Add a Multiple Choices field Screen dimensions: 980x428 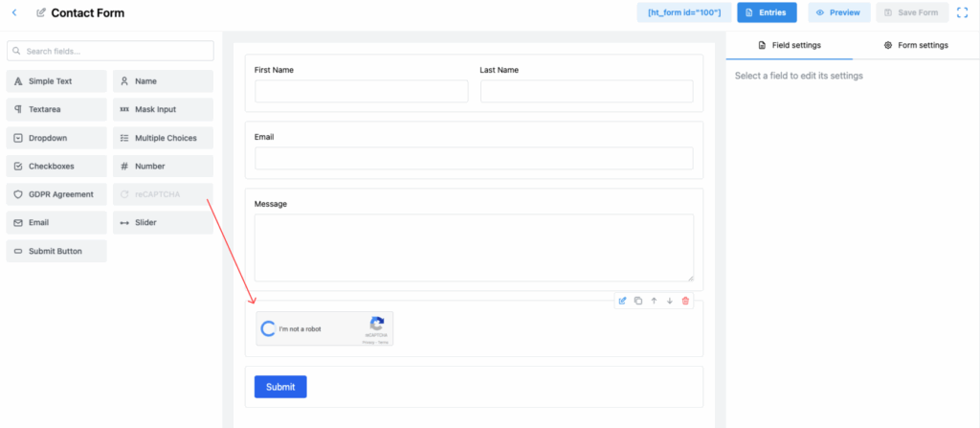(x=163, y=138)
